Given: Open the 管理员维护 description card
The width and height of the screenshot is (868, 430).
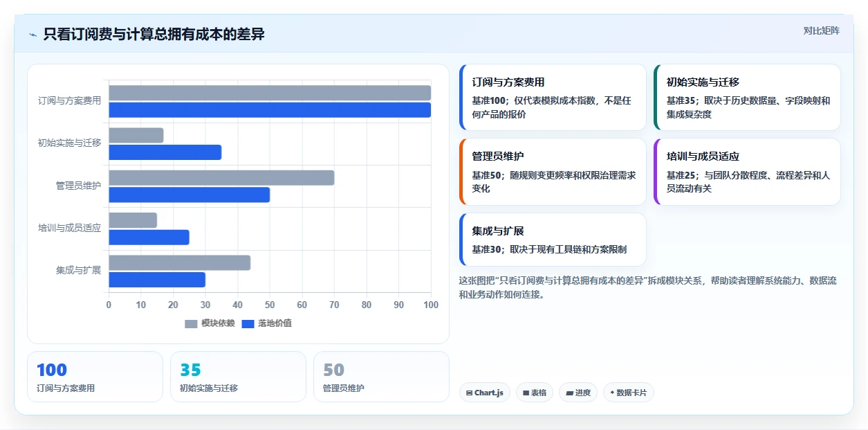Looking at the screenshot, I should click(553, 172).
